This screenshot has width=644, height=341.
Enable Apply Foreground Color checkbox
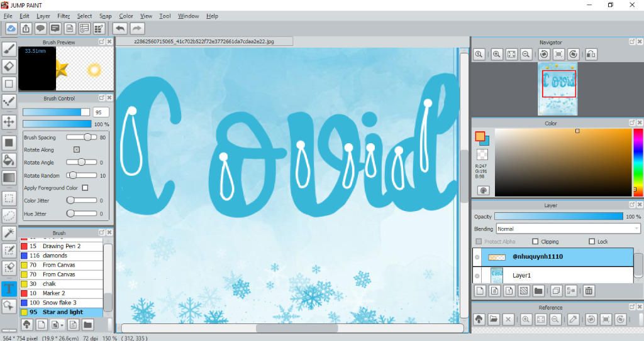(85, 188)
